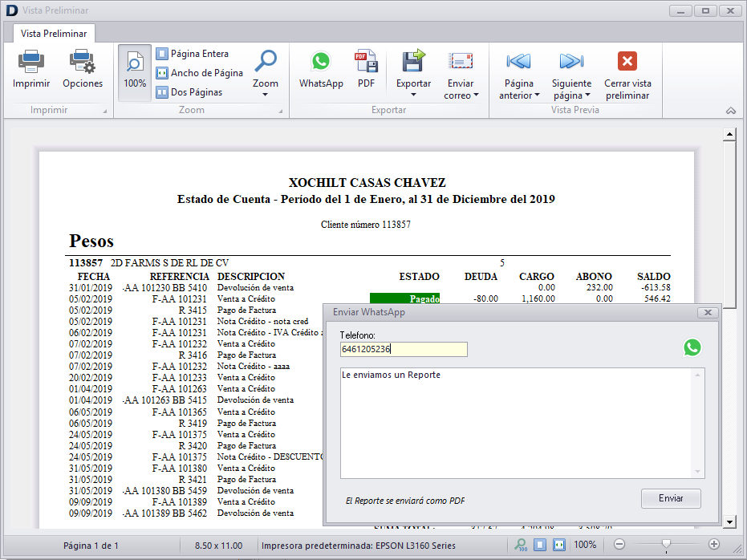Image resolution: width=747 pixels, height=560 pixels.
Task: Click the Zoom magnifier icon
Action: [266, 61]
